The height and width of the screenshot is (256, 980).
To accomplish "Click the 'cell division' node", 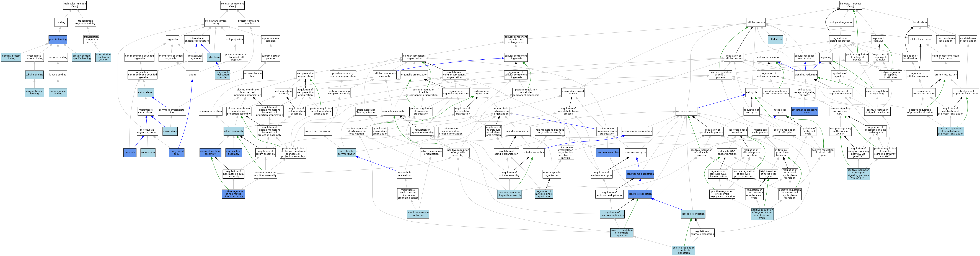I will (x=775, y=40).
